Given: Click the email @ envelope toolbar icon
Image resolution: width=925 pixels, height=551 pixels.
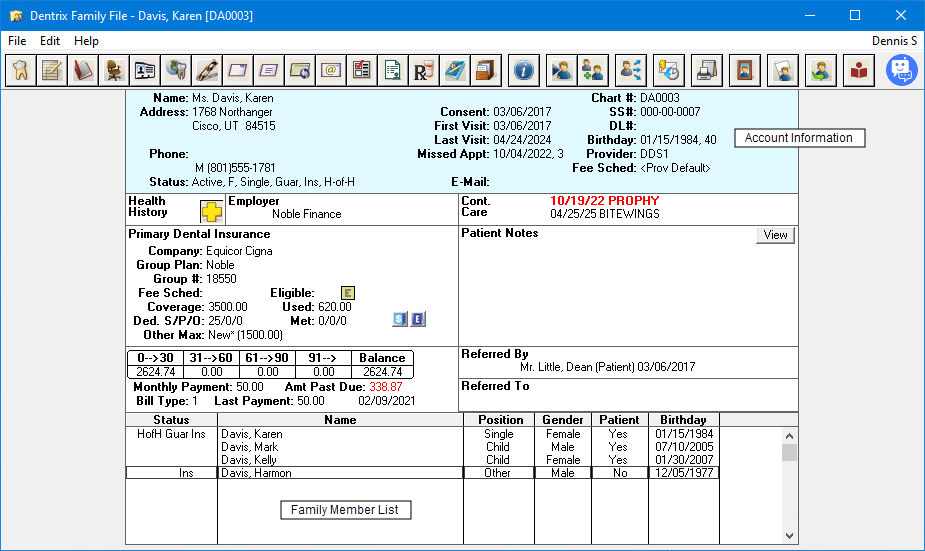Looking at the screenshot, I should [331, 70].
